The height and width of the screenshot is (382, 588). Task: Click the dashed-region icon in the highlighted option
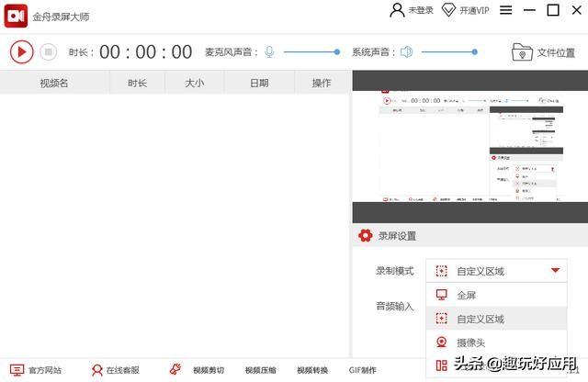point(441,319)
